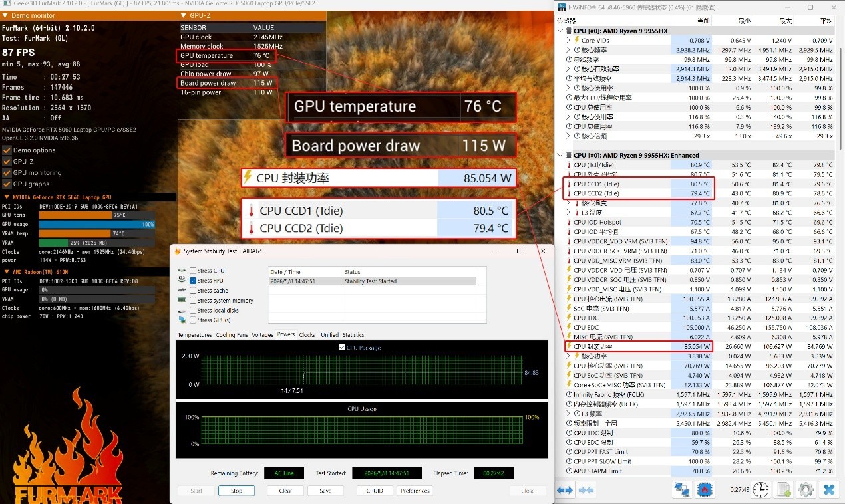Expand the Core VIDs row
The height and width of the screenshot is (504, 845).
[568, 40]
